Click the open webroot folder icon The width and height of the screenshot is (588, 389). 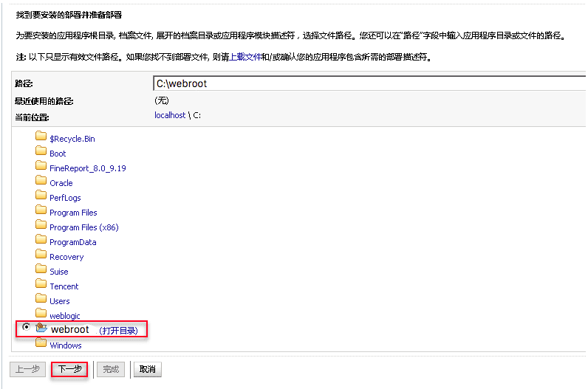[41, 328]
